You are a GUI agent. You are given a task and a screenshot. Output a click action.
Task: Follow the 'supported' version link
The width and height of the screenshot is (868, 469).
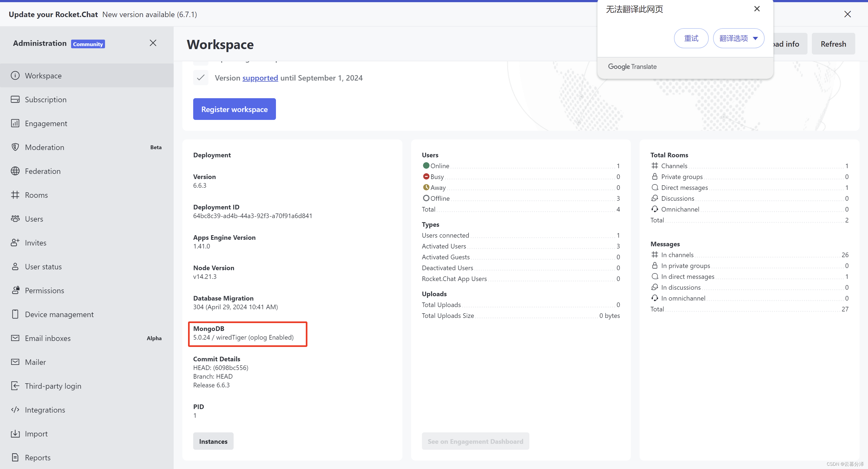point(260,78)
